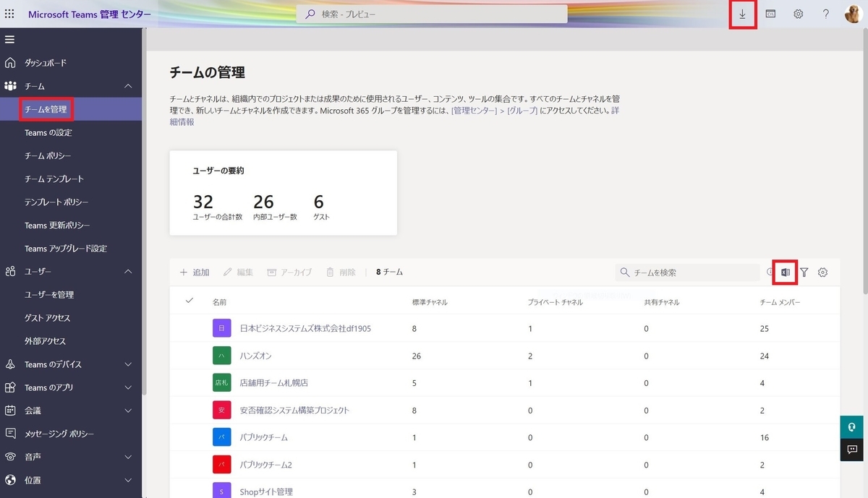
Task: Expand the 音声 section chevron
Action: pyautogui.click(x=128, y=457)
